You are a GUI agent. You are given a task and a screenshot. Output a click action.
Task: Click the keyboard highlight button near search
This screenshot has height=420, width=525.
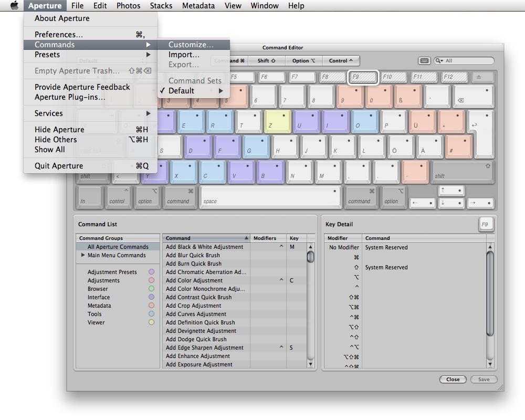[x=424, y=60]
